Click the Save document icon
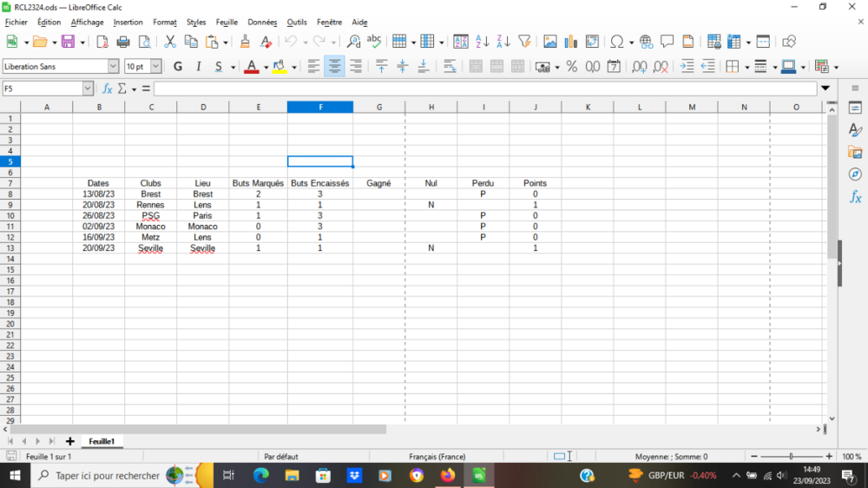Image resolution: width=868 pixels, height=488 pixels. click(67, 42)
